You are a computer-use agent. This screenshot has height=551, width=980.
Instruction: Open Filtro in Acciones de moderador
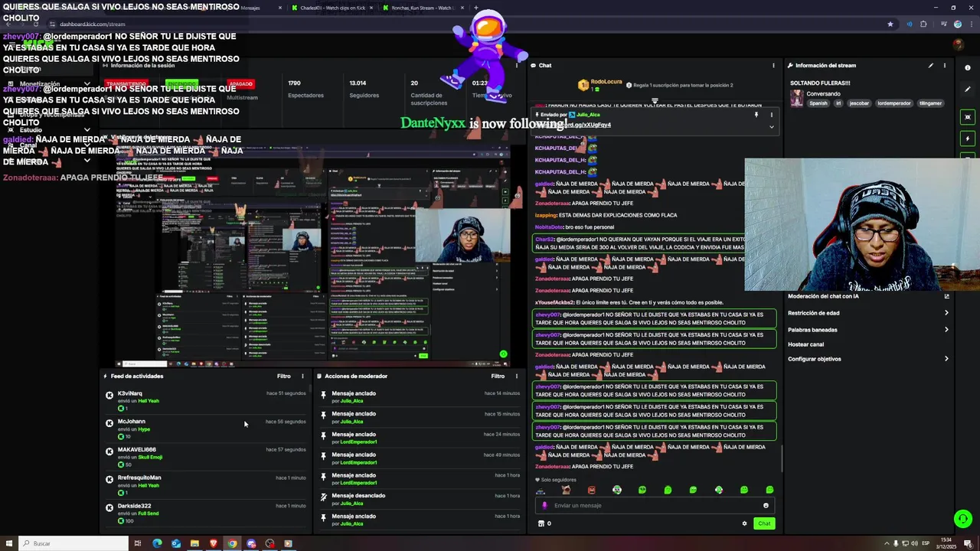[x=498, y=376]
